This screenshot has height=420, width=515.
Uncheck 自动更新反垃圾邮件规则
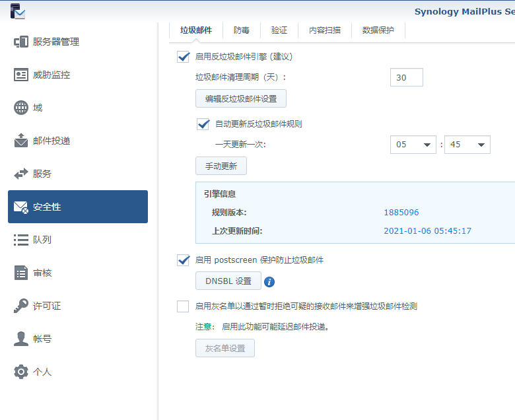pos(203,123)
